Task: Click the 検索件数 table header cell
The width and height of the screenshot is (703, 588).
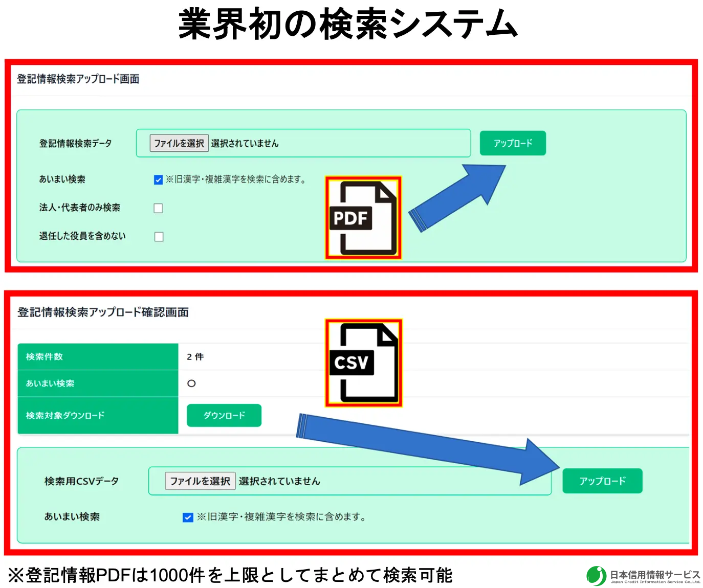Action: coord(98,357)
